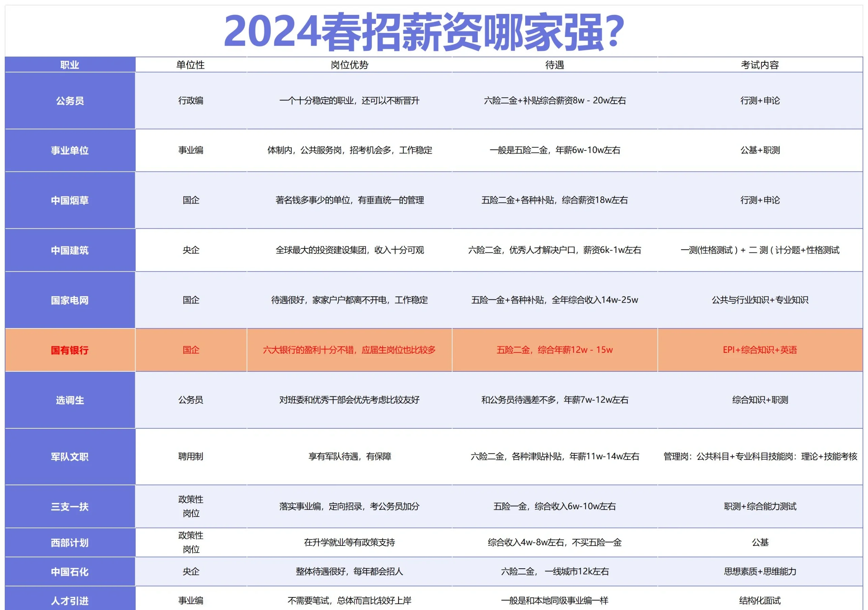868x610 pixels.
Task: Click the highlighted '国有银行' row label
Action: coord(70,350)
